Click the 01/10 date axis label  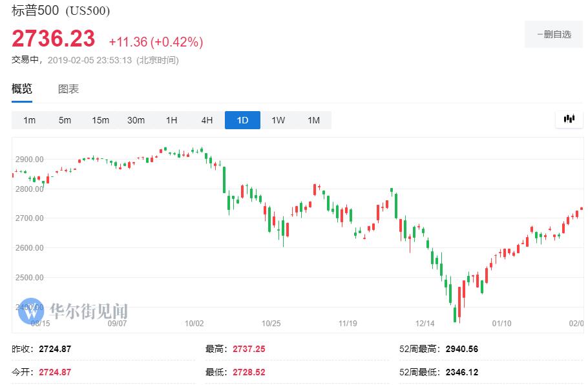click(502, 324)
